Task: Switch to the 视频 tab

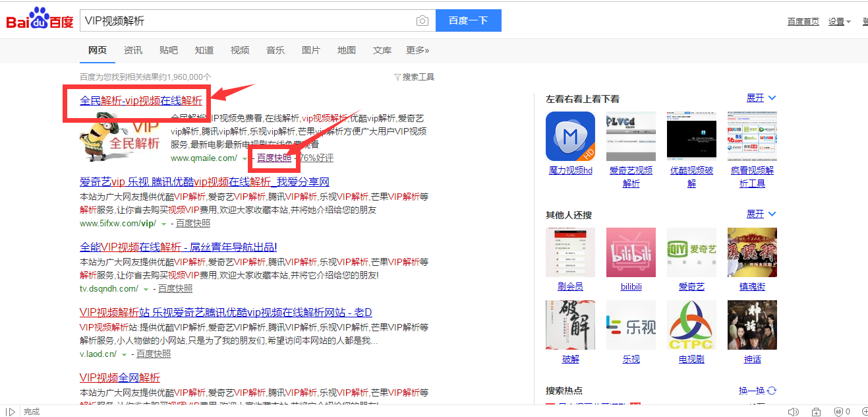Action: point(240,50)
